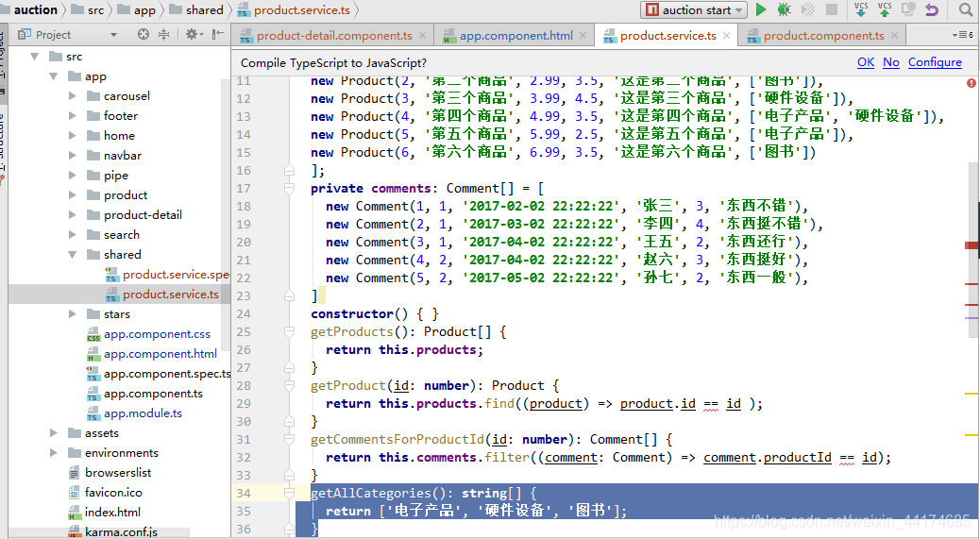Expand the environments folder

[x=54, y=453]
